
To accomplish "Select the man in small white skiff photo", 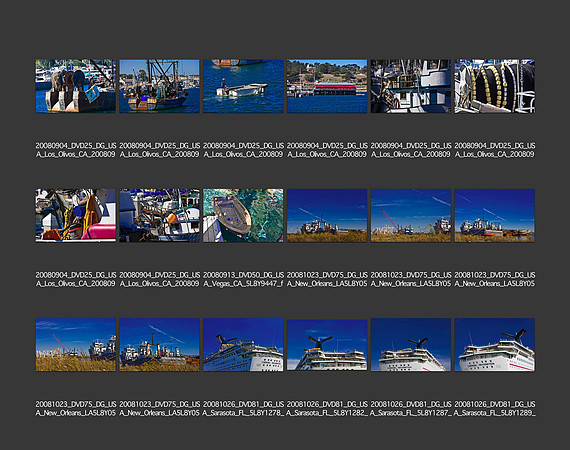I will click(243, 86).
